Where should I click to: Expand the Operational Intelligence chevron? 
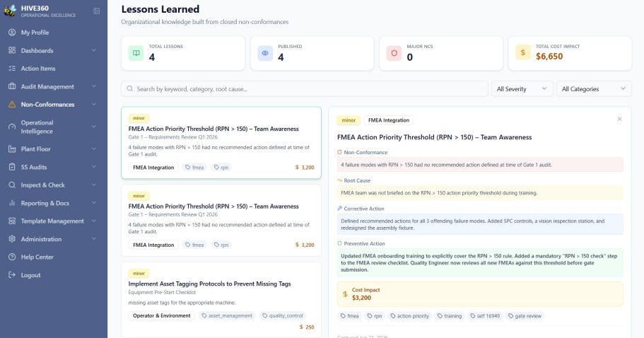tap(93, 127)
